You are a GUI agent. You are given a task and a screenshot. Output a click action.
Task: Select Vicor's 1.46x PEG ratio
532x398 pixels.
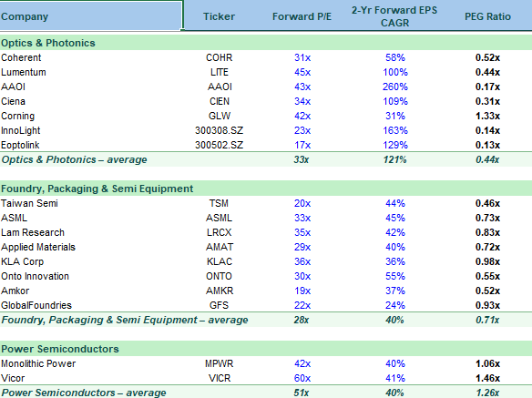(x=487, y=378)
